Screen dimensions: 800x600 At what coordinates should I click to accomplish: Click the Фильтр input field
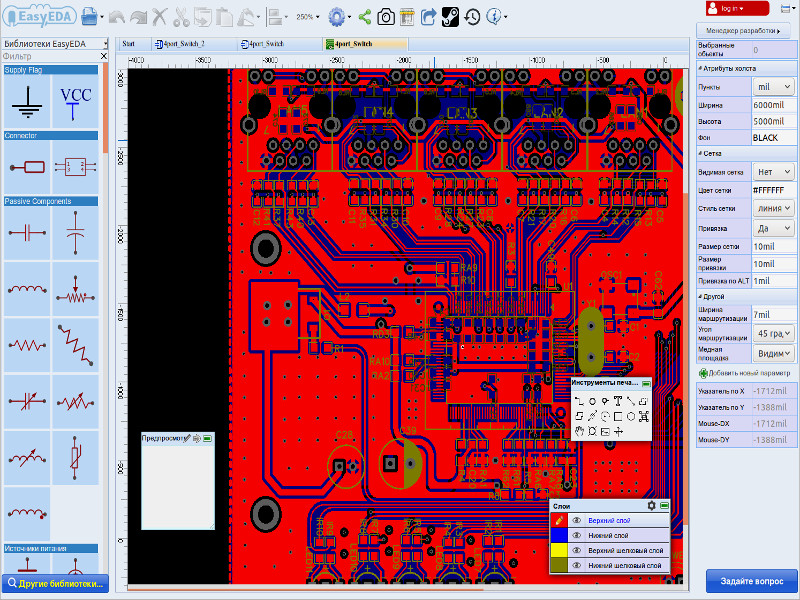click(50, 56)
